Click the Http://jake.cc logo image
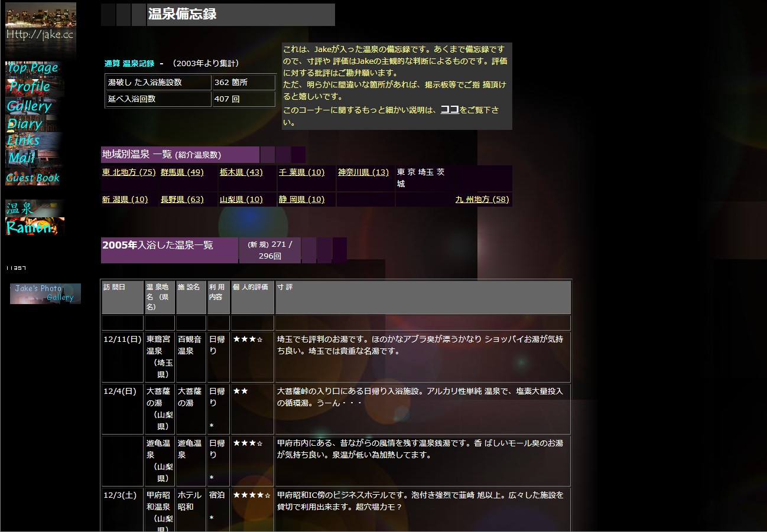This screenshot has height=532, width=767. coord(40,30)
